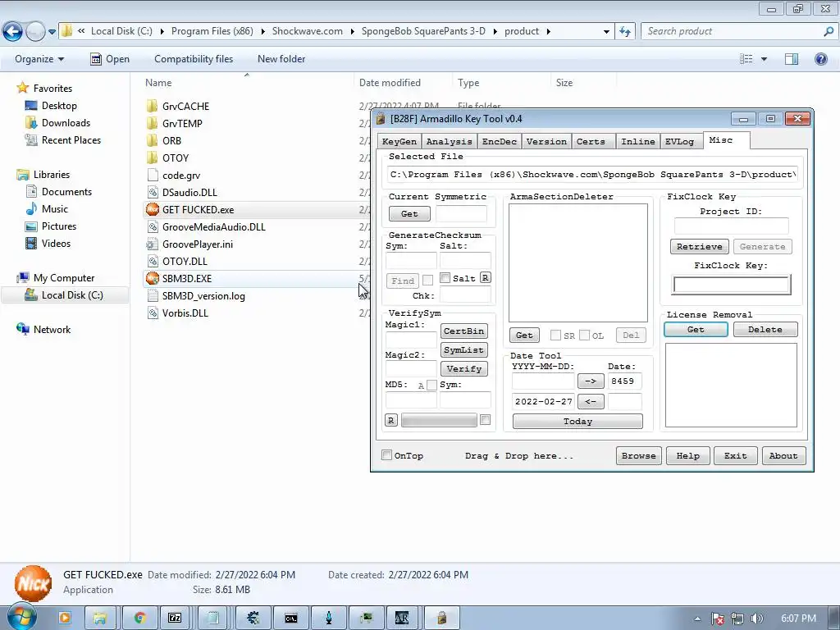Click the Retrieve button in FixClock Key
This screenshot has height=630, width=840.
click(699, 246)
